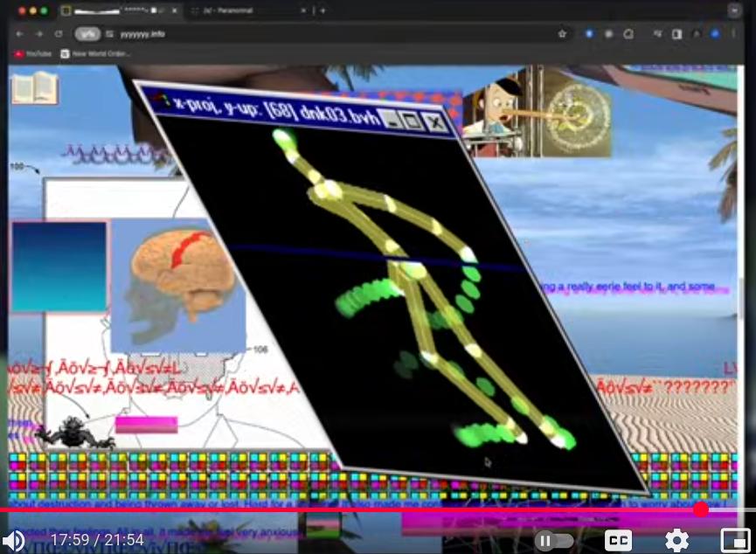Click the red video progress scrubber
The height and width of the screenshot is (554, 756).
[701, 509]
